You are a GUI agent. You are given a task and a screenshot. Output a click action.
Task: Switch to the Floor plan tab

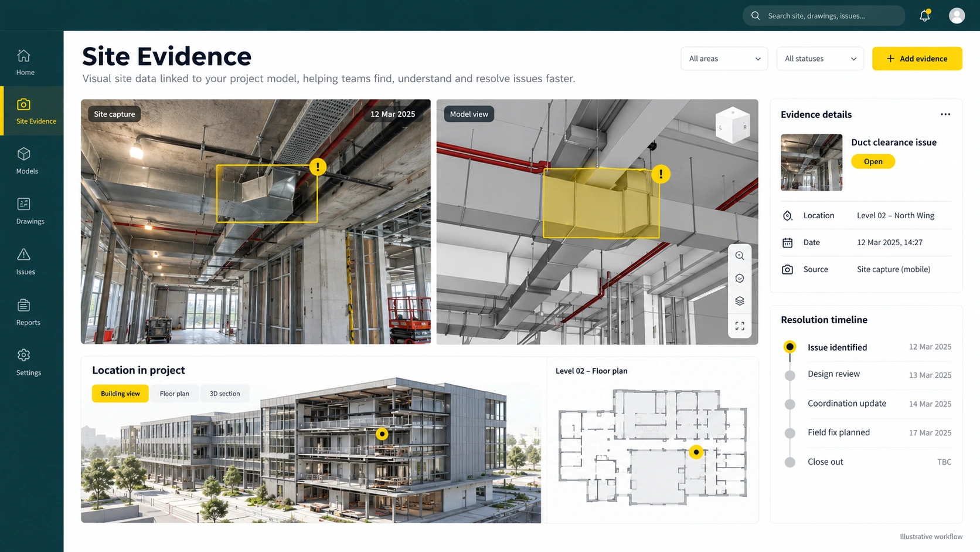175,394
